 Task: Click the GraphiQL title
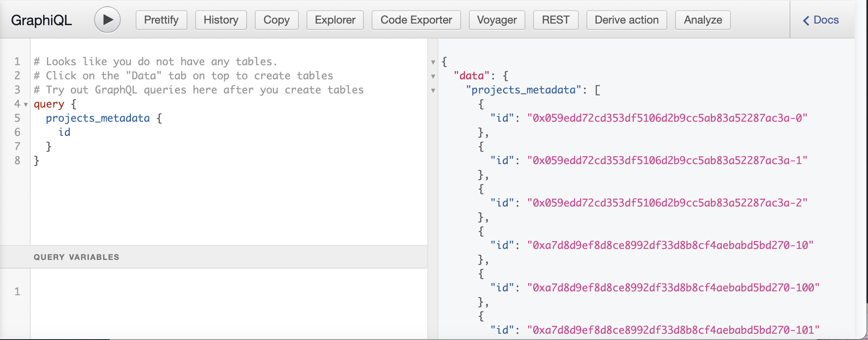pos(41,20)
